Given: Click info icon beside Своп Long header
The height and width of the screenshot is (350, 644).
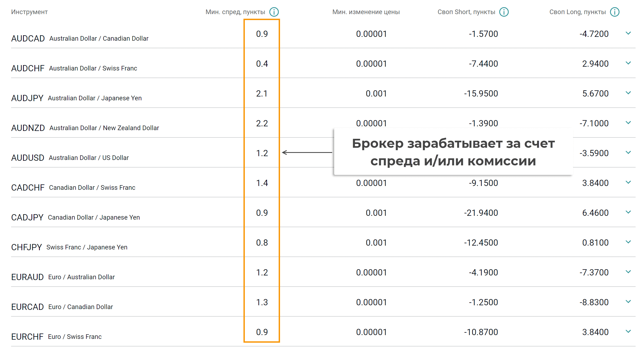Looking at the screenshot, I should (x=614, y=12).
